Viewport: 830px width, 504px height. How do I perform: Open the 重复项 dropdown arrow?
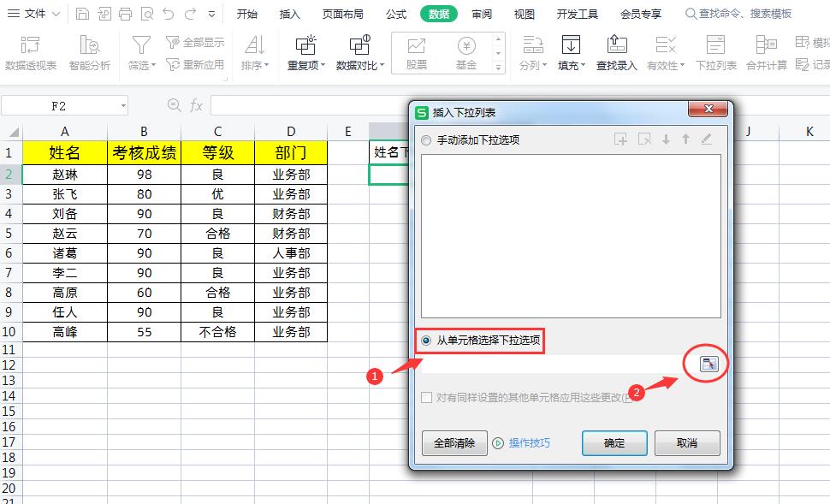pyautogui.click(x=323, y=66)
